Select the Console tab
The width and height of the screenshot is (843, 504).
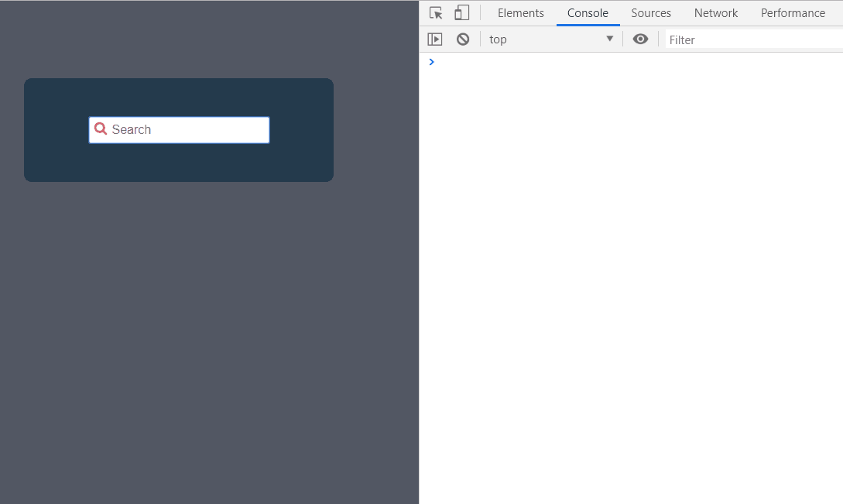588,13
